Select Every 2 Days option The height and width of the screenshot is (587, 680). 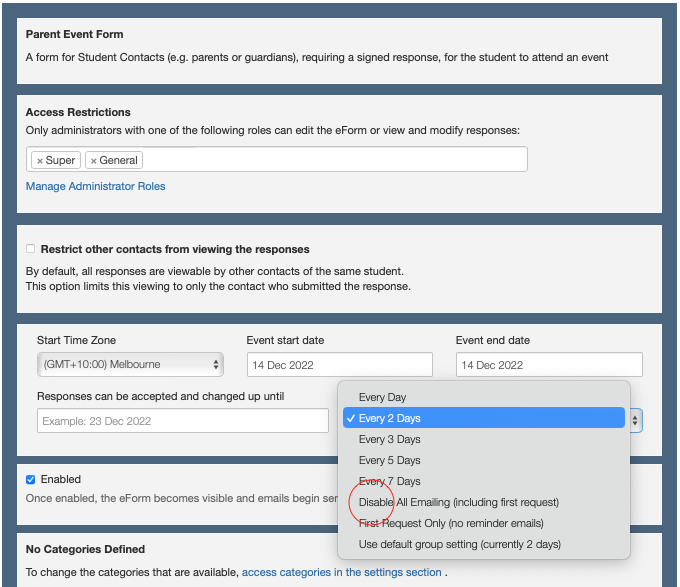click(x=389, y=418)
